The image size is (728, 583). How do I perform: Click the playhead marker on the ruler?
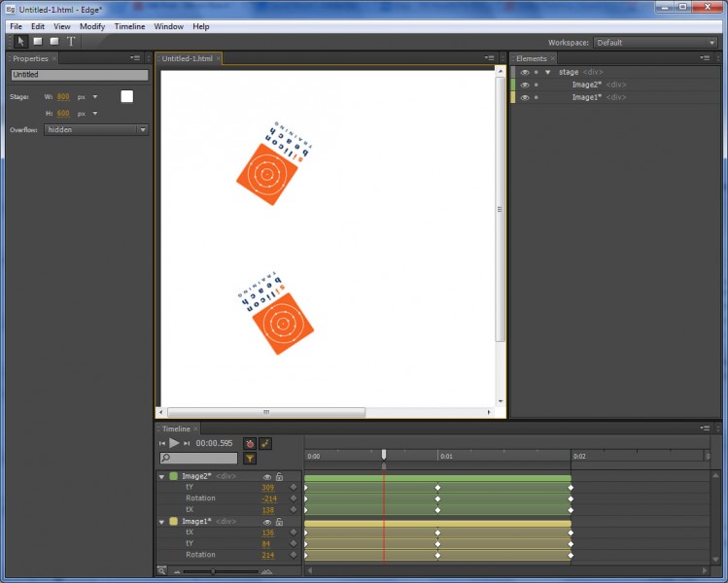[384, 455]
